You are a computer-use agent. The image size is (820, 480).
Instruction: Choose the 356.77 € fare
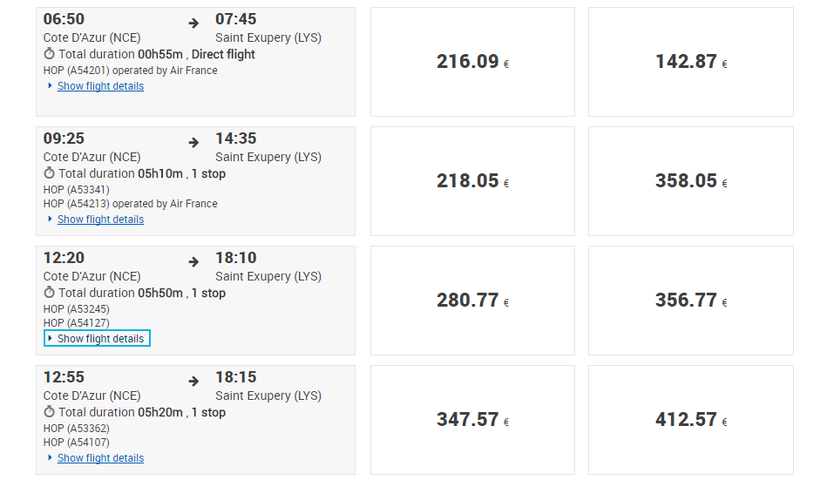[690, 301]
